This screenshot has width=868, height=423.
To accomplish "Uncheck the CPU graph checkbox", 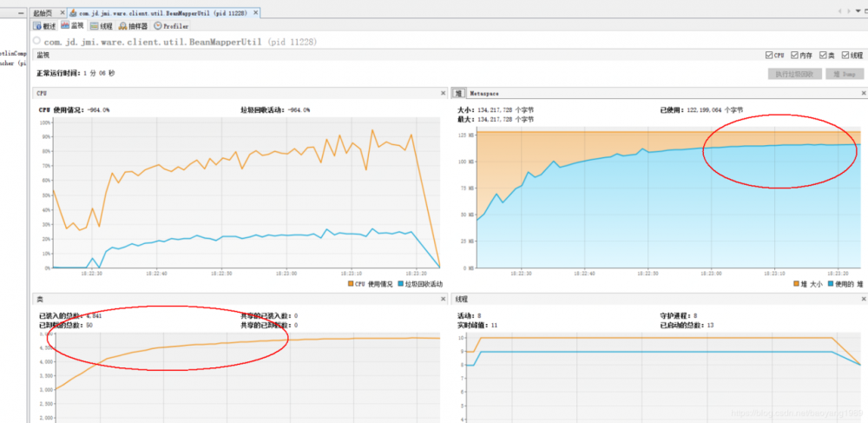I will coord(768,56).
